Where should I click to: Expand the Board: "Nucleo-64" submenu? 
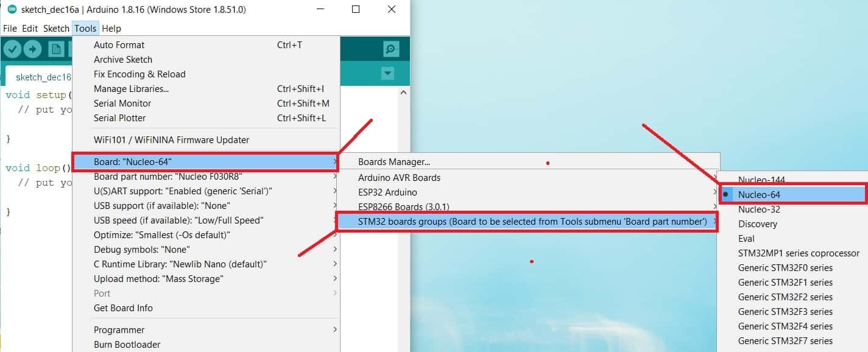tap(206, 162)
